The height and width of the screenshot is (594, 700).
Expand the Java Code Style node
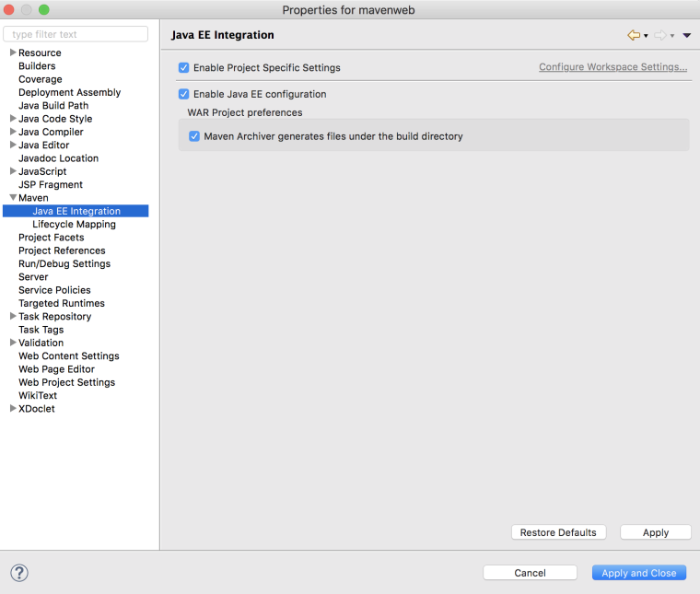tap(13, 119)
